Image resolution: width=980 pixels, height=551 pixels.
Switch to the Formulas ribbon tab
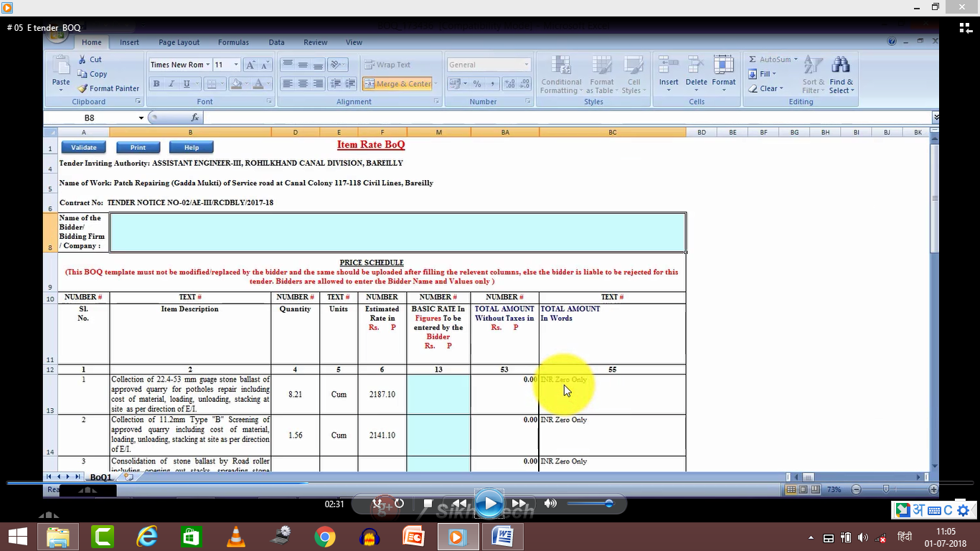[233, 42]
